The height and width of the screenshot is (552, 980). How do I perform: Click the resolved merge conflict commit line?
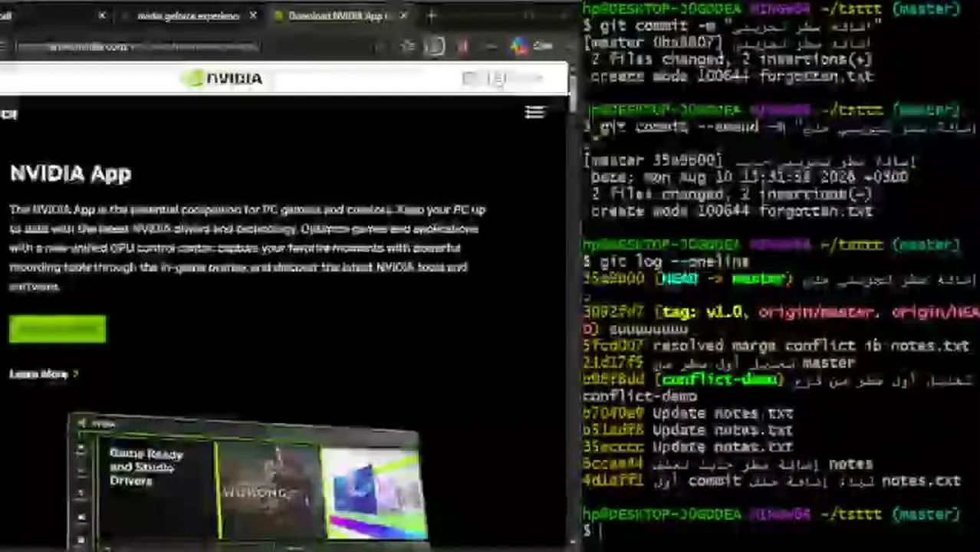tap(775, 347)
